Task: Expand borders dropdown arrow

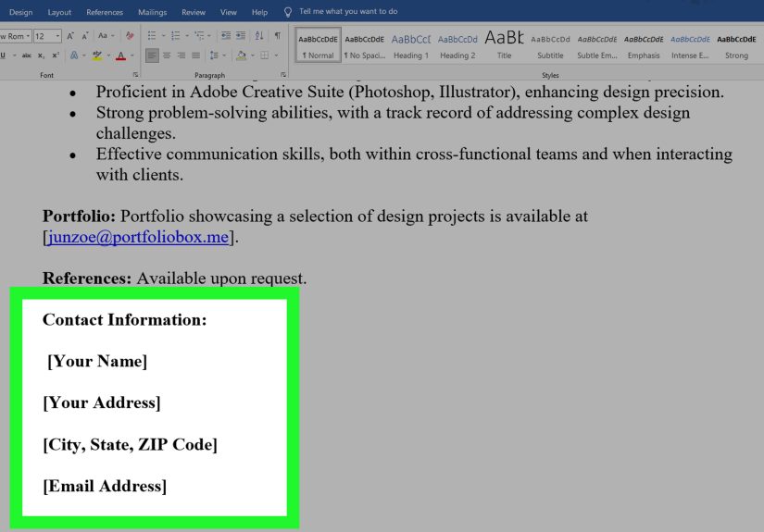Action: (276, 56)
